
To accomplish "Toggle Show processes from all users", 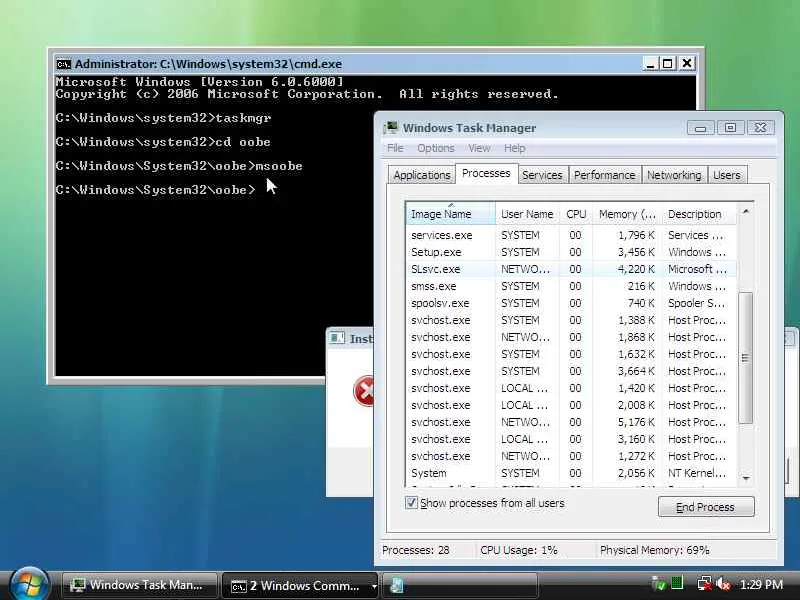I will (411, 503).
